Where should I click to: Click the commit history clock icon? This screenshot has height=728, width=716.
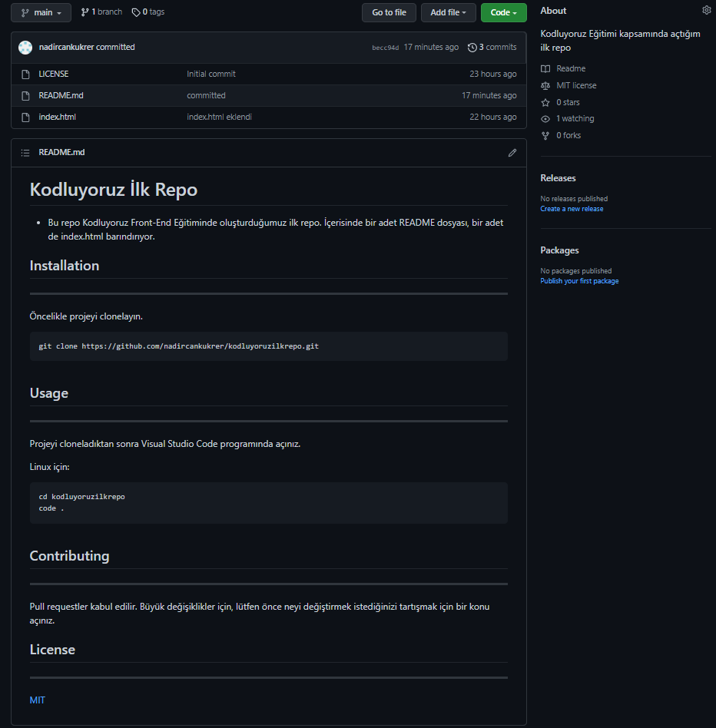tap(472, 48)
